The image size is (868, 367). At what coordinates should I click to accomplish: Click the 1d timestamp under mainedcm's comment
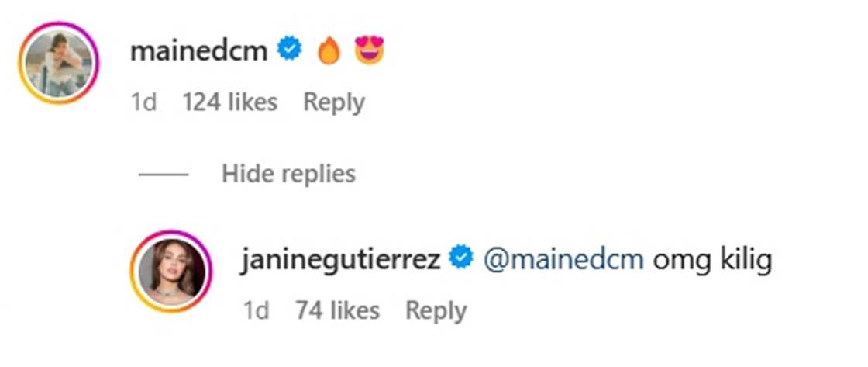pos(143,102)
